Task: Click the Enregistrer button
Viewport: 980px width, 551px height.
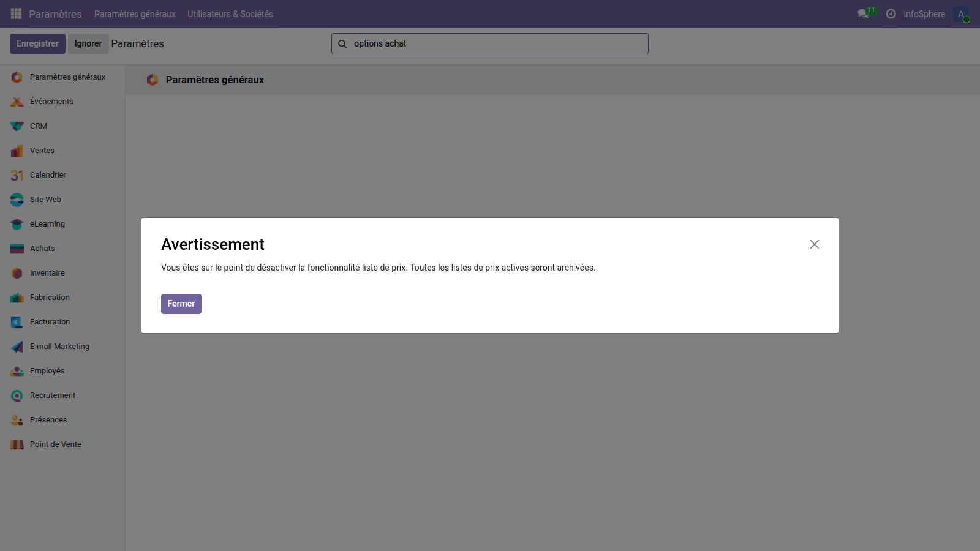Action: [x=37, y=43]
